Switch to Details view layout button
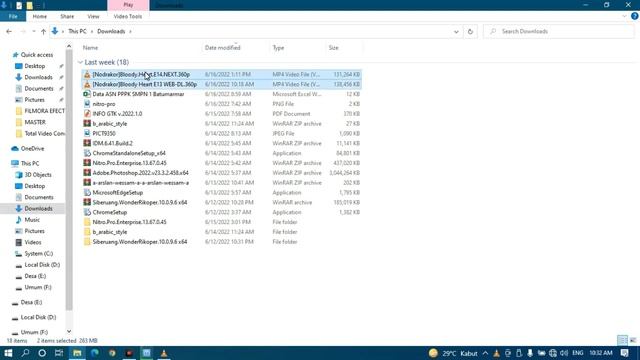 pyautogui.click(x=622, y=340)
